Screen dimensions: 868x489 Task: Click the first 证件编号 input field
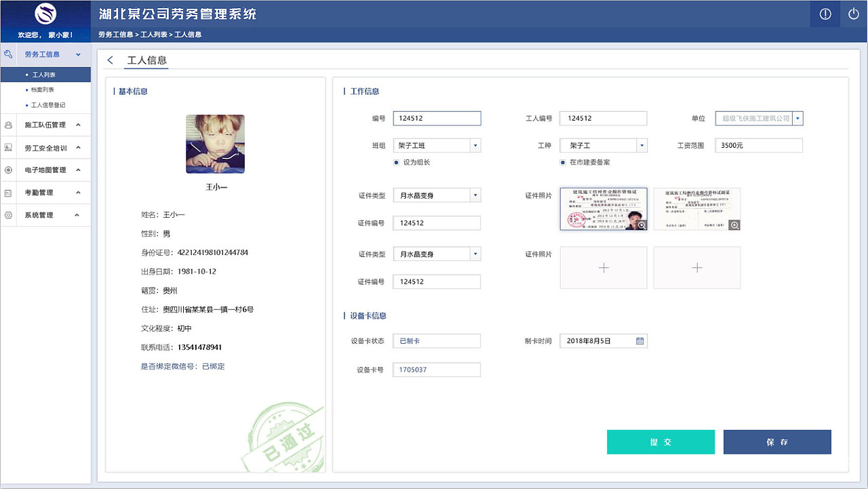(x=437, y=223)
